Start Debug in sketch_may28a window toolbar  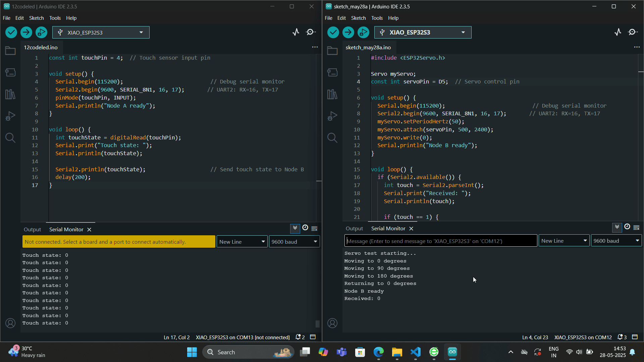363,32
